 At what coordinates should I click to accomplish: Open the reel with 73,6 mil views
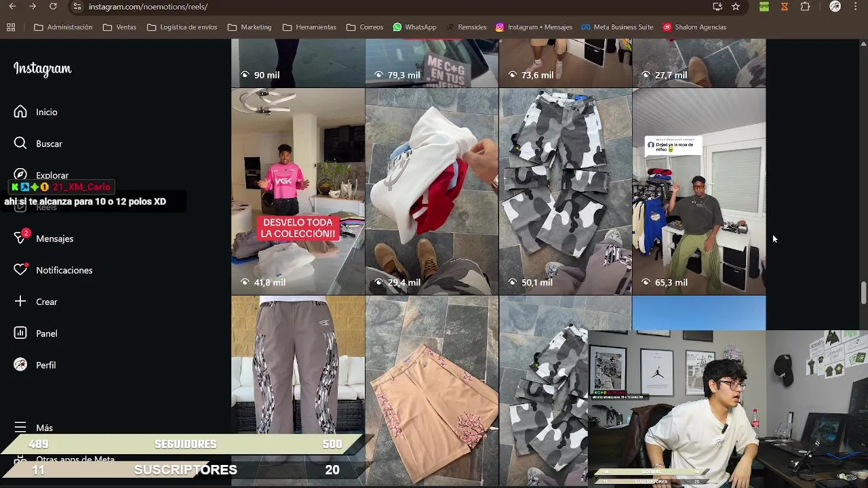click(x=566, y=63)
